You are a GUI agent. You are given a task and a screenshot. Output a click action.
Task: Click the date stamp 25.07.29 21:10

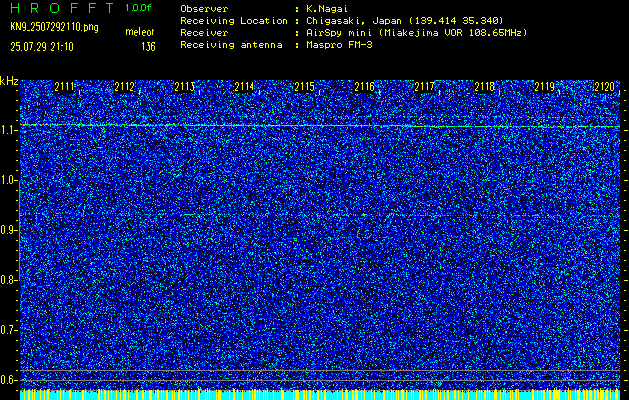[x=42, y=47]
